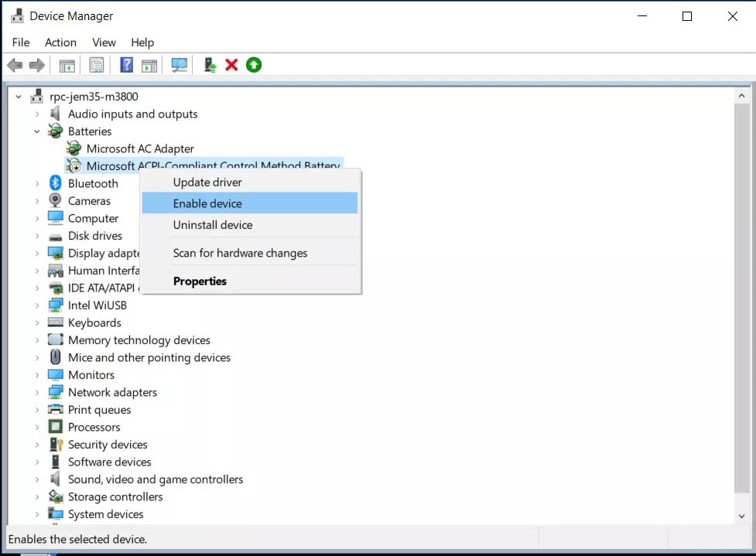Click the green Enable device toolbar icon
This screenshot has height=556, width=756.
pos(254,65)
